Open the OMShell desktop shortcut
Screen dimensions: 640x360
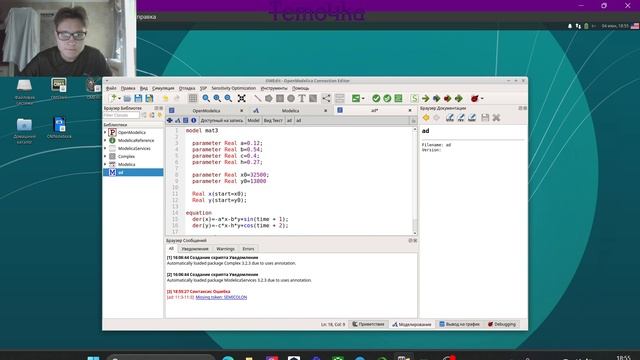(59, 89)
